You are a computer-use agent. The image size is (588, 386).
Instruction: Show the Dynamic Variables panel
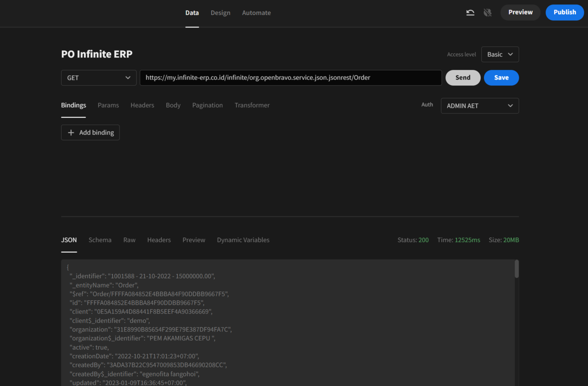click(243, 240)
